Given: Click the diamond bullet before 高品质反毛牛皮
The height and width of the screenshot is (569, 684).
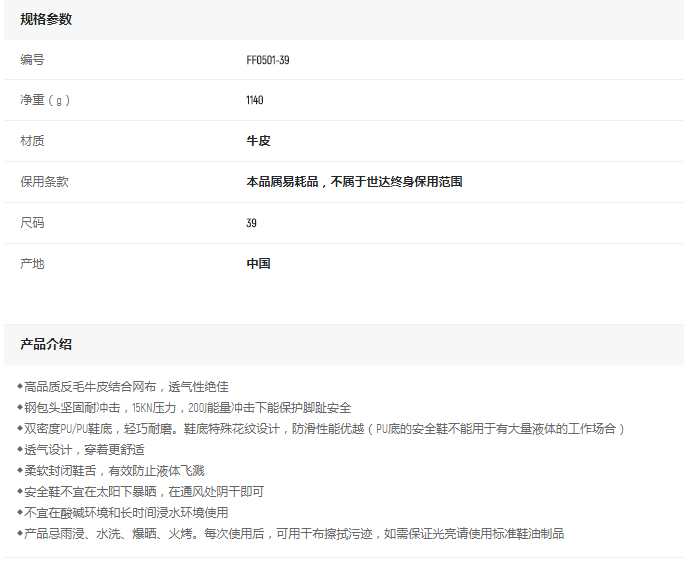Looking at the screenshot, I should coord(20,386).
